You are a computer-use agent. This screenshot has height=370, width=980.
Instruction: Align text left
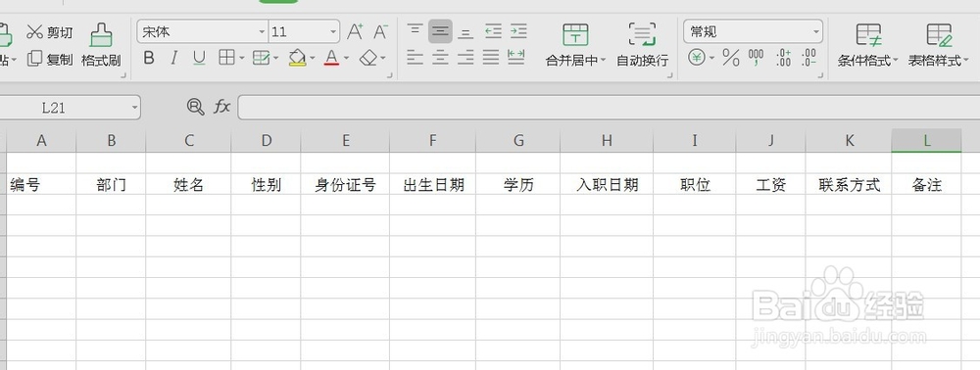(x=415, y=58)
